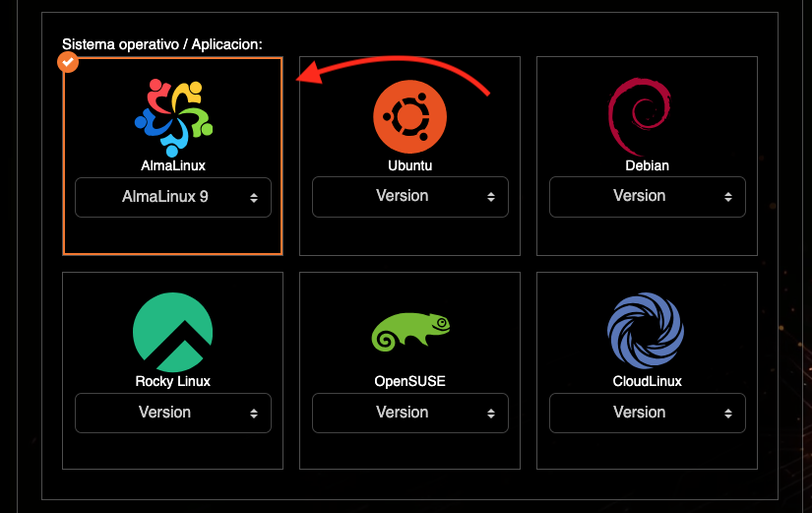This screenshot has width=812, height=513.
Task: Click the Rocky Linux name label
Action: click(x=173, y=381)
